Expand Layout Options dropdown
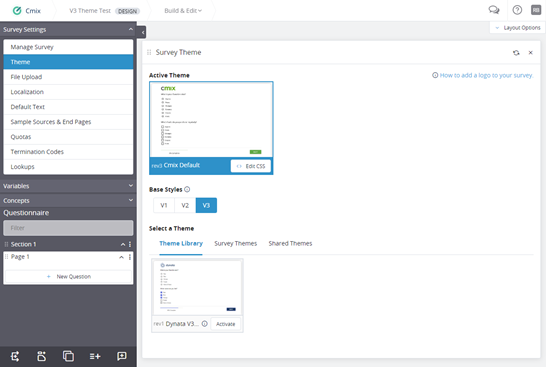The width and height of the screenshot is (546, 367). tap(518, 28)
